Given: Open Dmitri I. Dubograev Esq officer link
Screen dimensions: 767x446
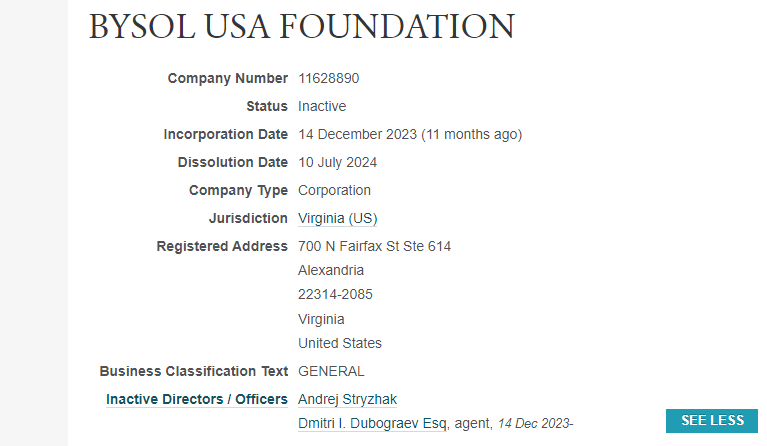Looking at the screenshot, I should click(372, 423).
